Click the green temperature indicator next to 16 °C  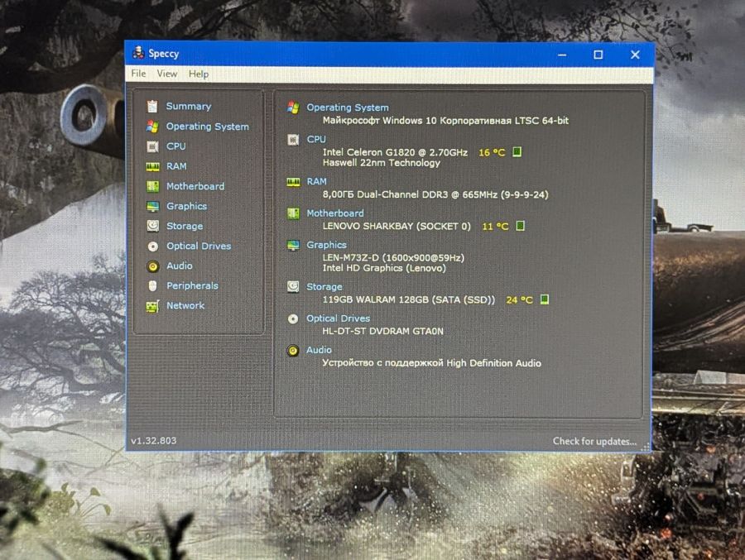[x=517, y=152]
